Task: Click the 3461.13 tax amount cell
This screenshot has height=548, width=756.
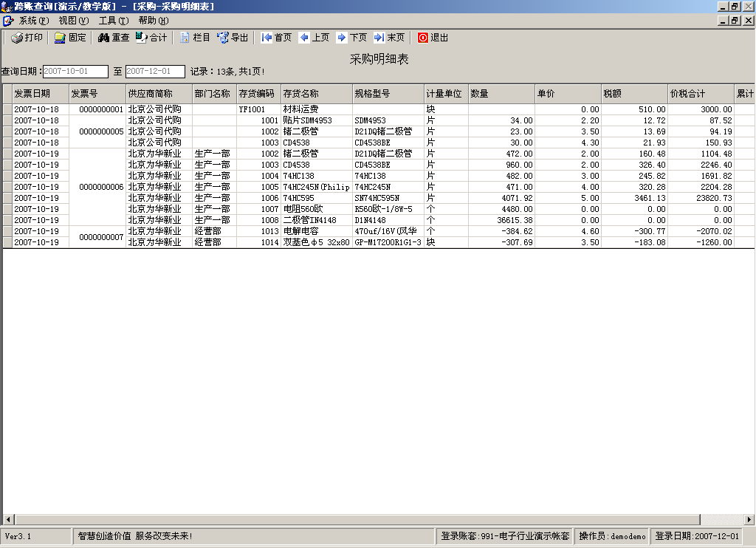Action: 634,198
